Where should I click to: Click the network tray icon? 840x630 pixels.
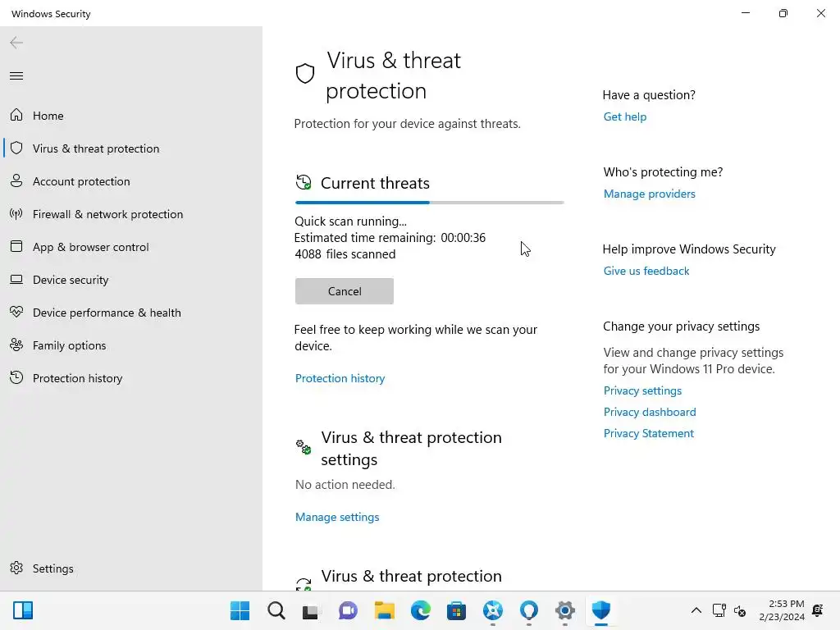coord(719,610)
